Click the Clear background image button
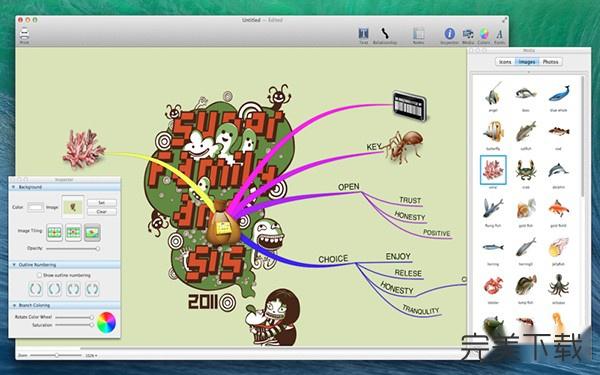 (102, 211)
